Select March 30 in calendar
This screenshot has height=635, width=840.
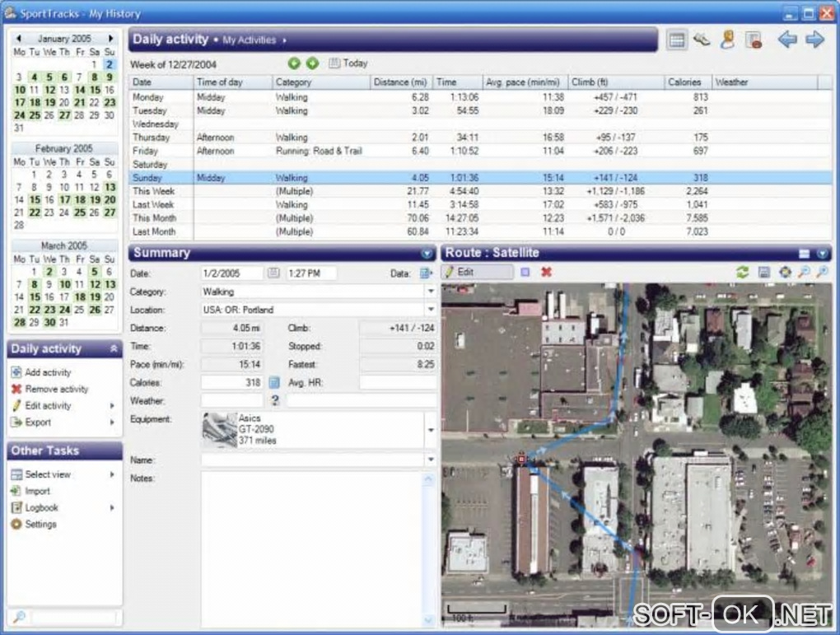tap(49, 323)
